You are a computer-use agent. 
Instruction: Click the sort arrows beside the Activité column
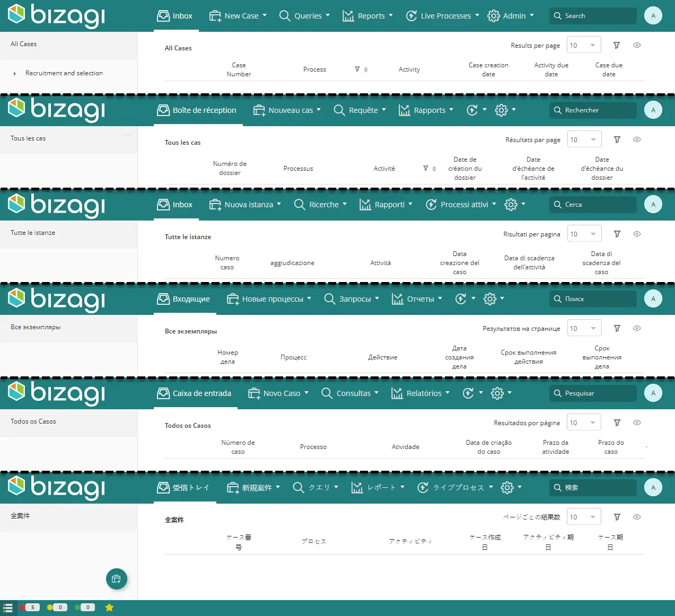pyautogui.click(x=434, y=169)
